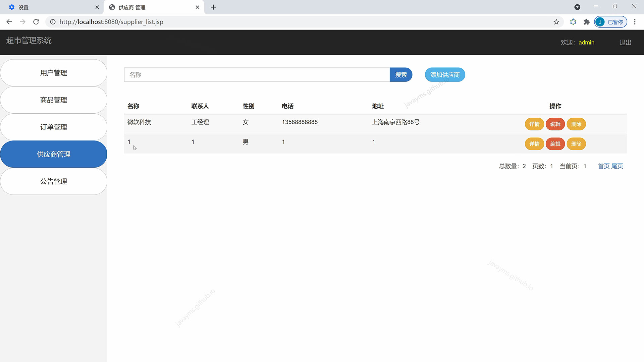644x362 pixels.
Task: Open 商品管理 in the sidebar
Action: click(x=54, y=100)
